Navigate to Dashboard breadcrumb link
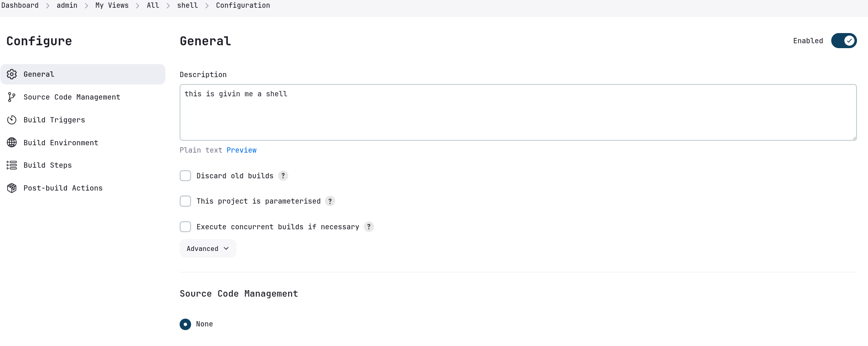This screenshot has width=868, height=346. tap(20, 5)
